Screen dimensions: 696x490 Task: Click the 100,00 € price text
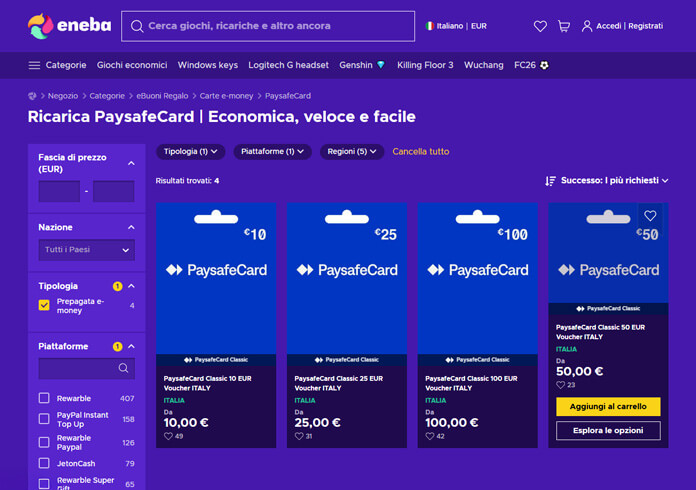click(x=451, y=423)
